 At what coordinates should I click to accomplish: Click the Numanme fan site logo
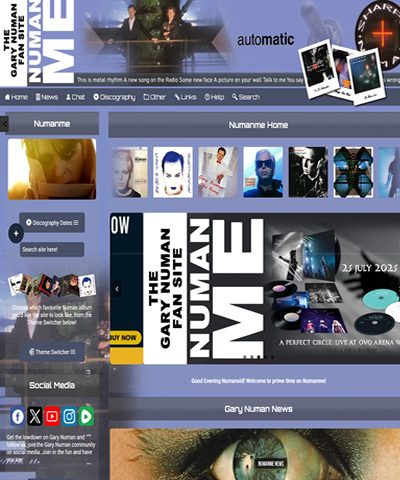pos(37,42)
